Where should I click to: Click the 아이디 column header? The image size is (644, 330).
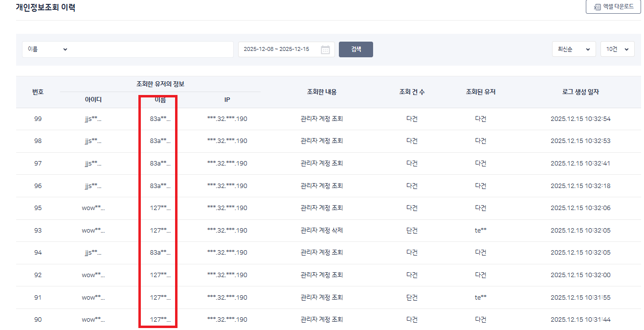point(93,100)
